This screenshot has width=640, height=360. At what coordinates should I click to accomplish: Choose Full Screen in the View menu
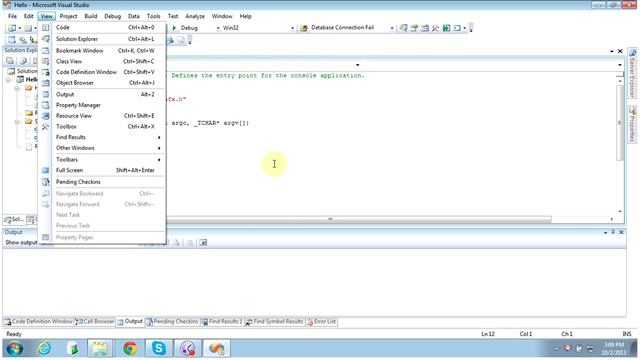tap(102, 170)
